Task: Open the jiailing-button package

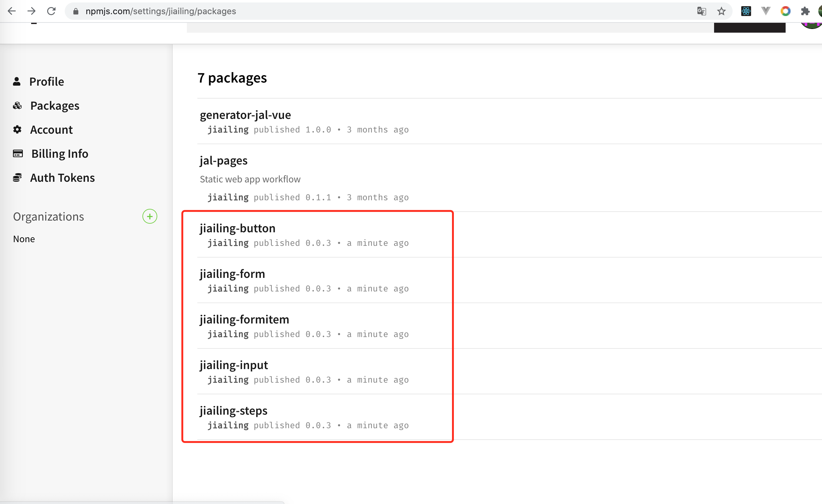Action: tap(237, 228)
